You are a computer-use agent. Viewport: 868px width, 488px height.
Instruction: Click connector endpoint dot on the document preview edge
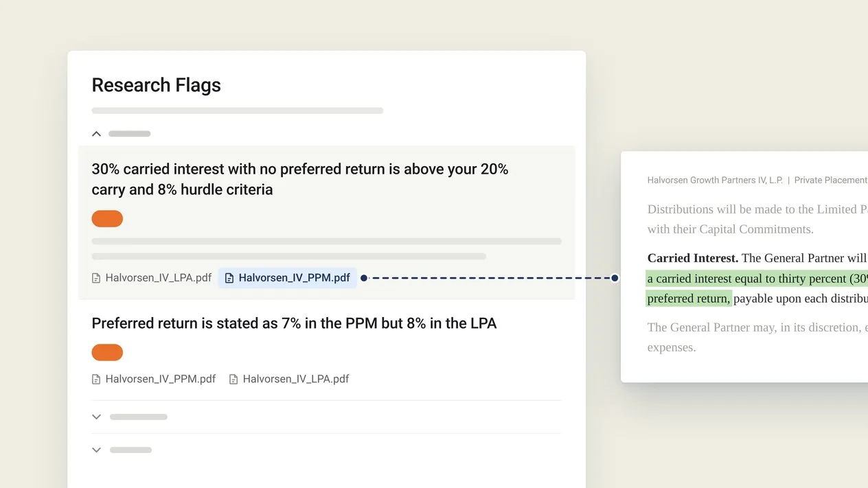pos(615,278)
